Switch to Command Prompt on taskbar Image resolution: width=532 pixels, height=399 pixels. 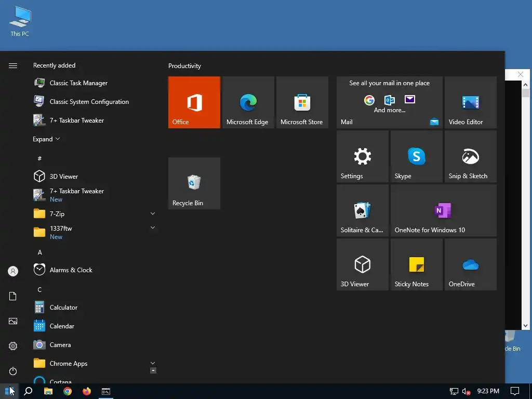coord(106,391)
